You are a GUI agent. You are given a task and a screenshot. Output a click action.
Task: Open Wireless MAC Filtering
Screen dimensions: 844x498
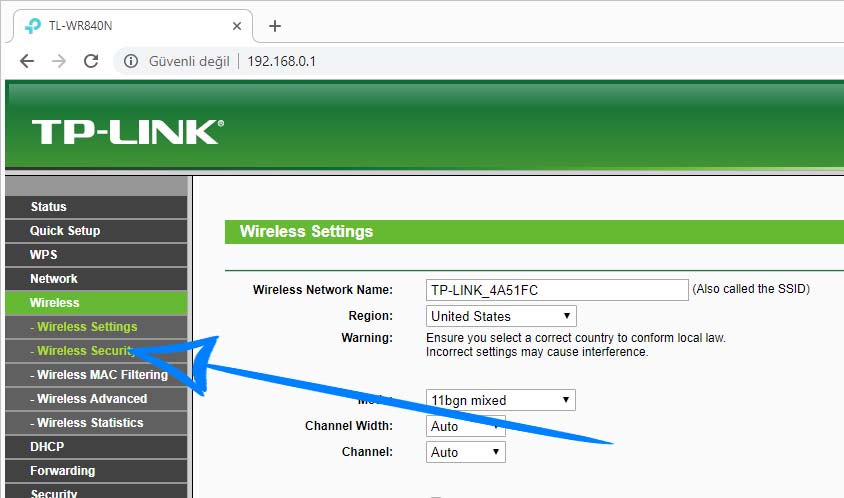(98, 375)
